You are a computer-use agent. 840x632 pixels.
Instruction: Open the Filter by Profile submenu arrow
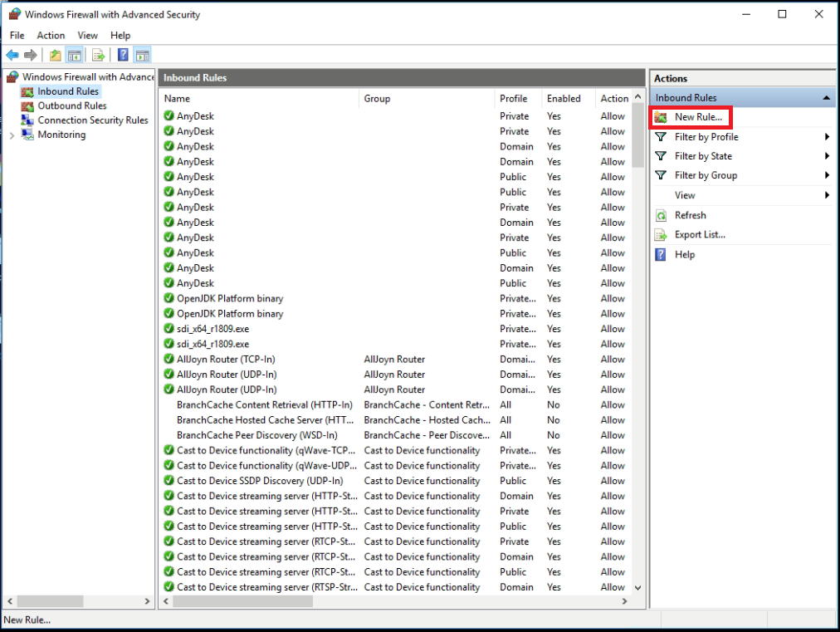click(x=828, y=137)
